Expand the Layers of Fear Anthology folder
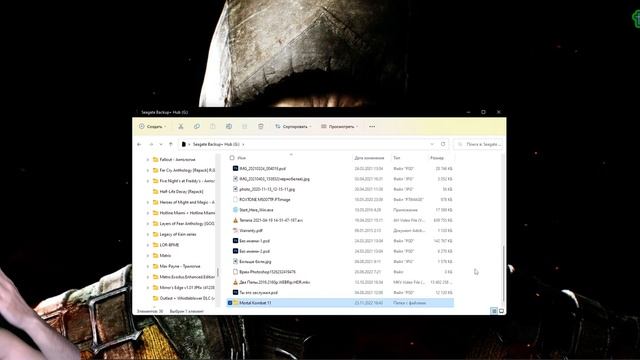The height and width of the screenshot is (360, 640). [x=148, y=224]
